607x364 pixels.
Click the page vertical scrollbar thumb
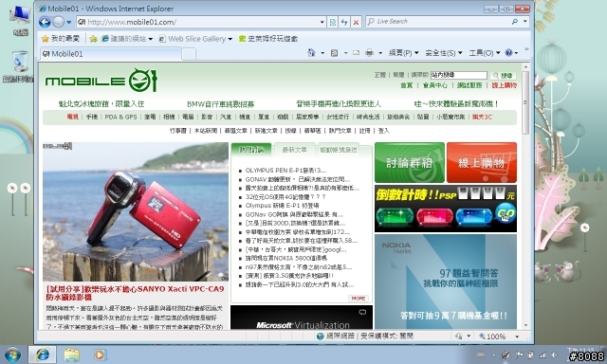(525, 103)
